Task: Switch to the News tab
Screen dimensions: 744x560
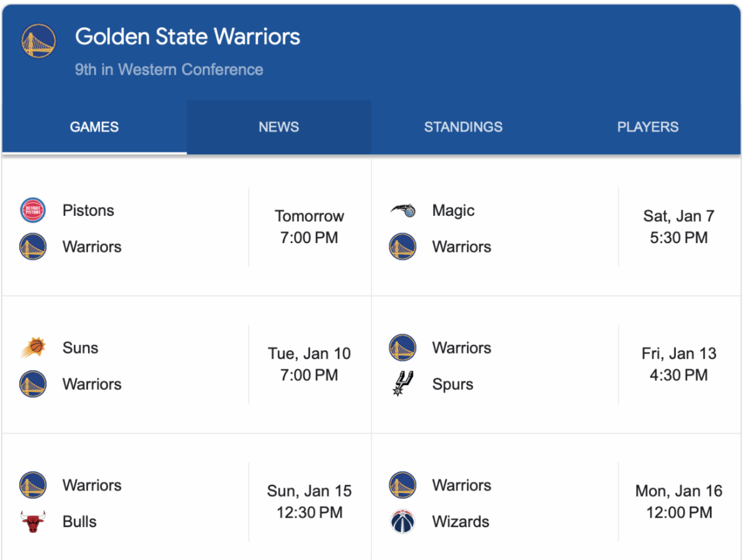Action: [x=278, y=127]
